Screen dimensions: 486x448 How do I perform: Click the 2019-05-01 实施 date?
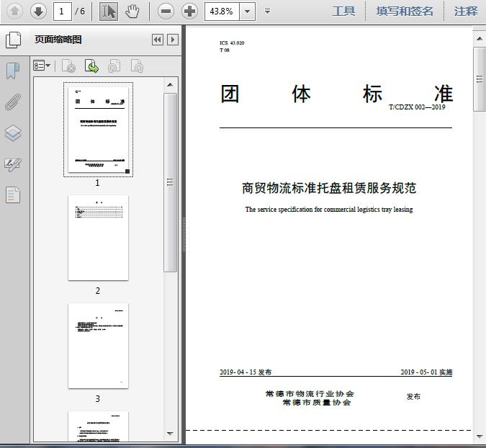click(x=426, y=372)
